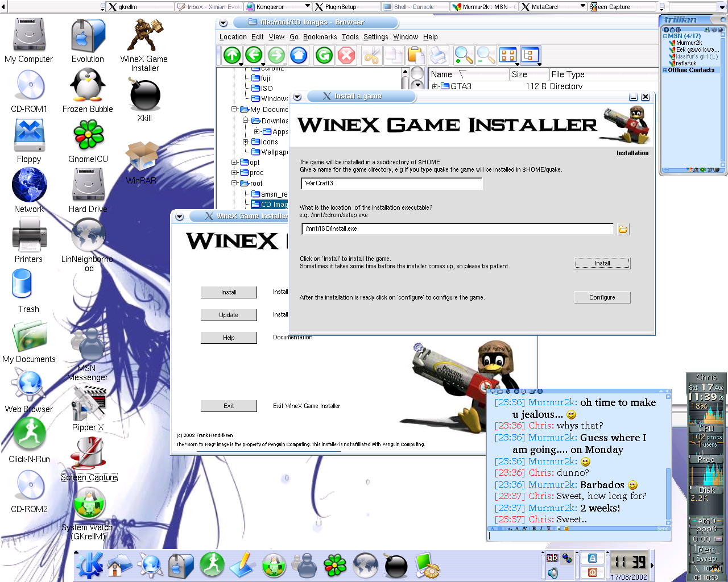Open the Location menu in Konqueror

233,37
